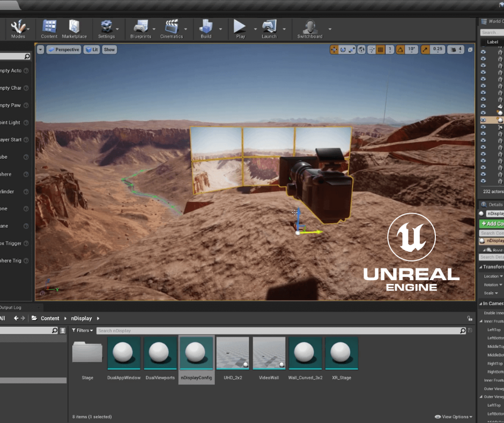Click help icon next to Player Start
The height and width of the screenshot is (423, 504).
[26, 140]
